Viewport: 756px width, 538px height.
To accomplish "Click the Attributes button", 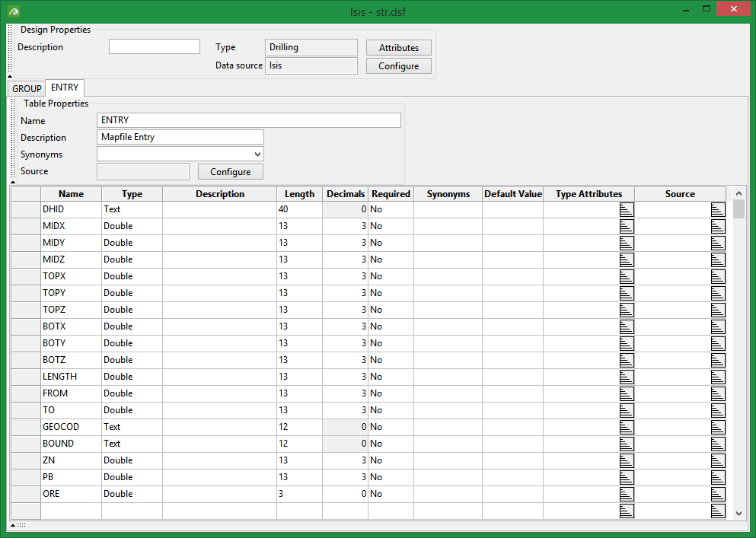I will 399,48.
